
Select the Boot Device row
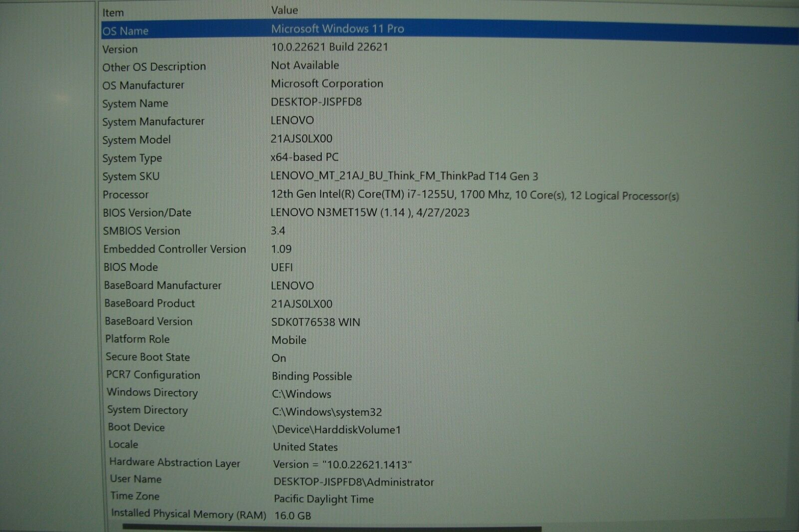click(136, 427)
